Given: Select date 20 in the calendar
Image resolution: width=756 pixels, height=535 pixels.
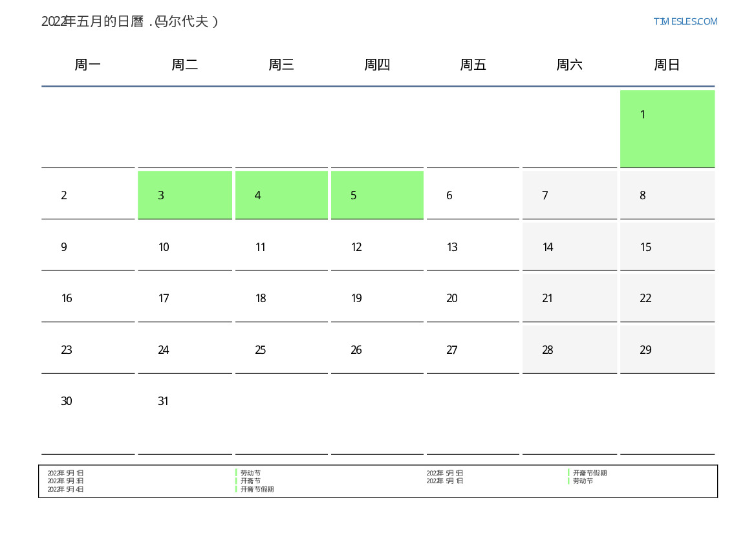Looking at the screenshot, I should [452, 298].
